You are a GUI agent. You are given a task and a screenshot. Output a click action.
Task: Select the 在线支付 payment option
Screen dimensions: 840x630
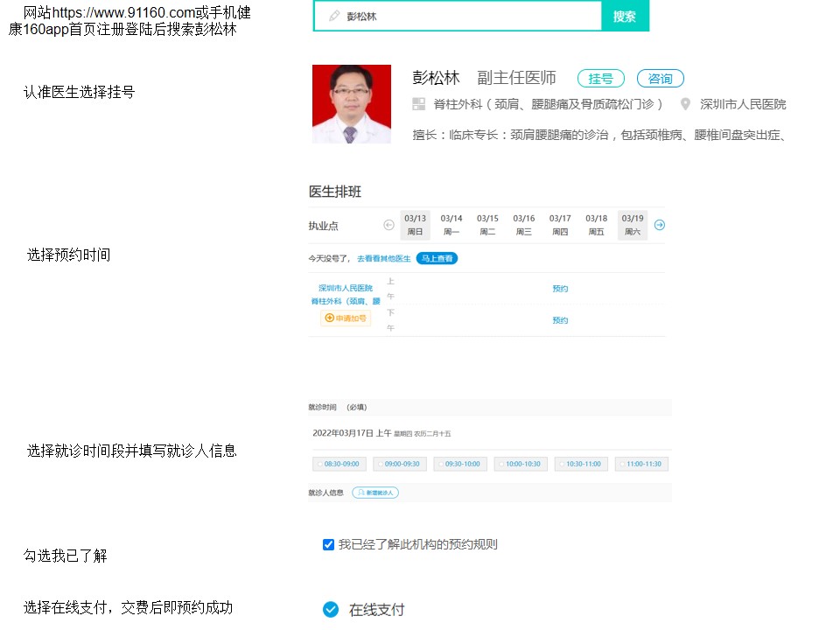coord(331,610)
